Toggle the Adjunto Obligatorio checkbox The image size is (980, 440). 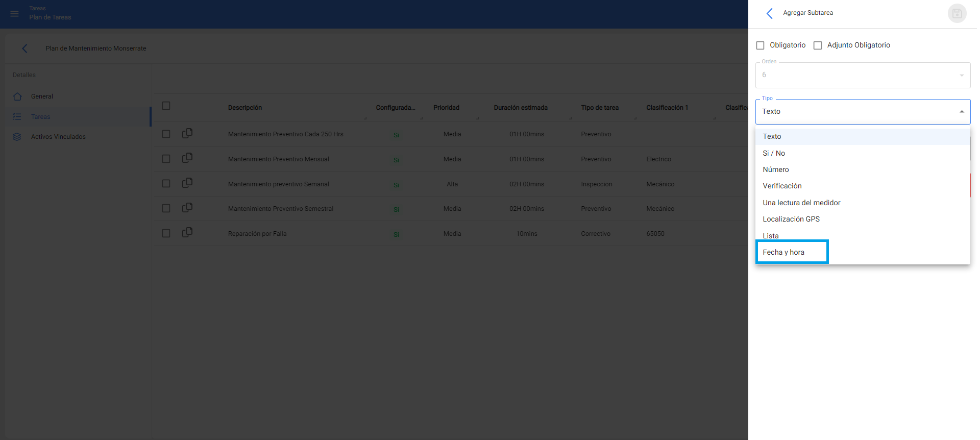coord(817,45)
